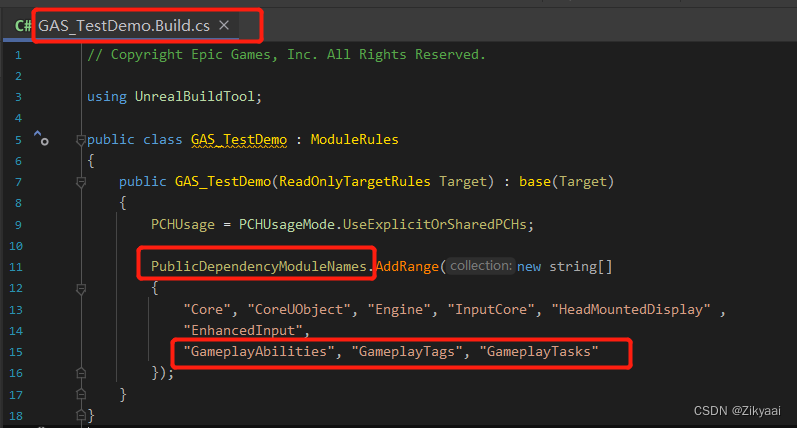Click the C# file type icon on tab
The width and height of the screenshot is (797, 428).
pos(23,26)
